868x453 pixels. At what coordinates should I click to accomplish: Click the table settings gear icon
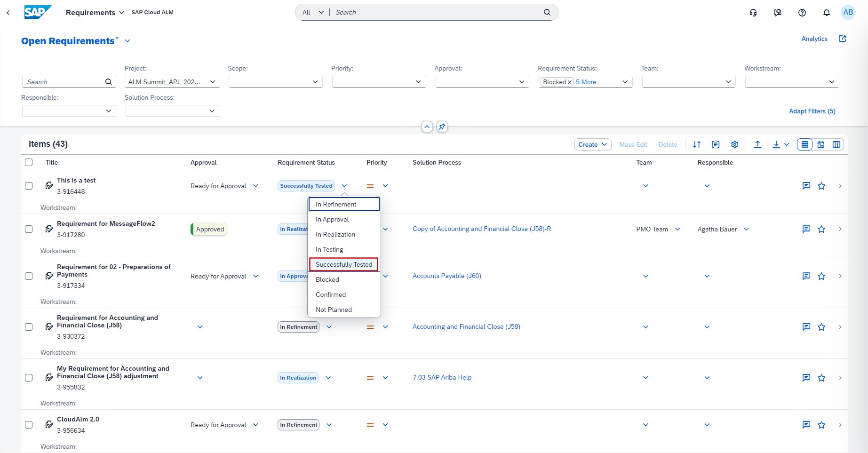pos(734,144)
